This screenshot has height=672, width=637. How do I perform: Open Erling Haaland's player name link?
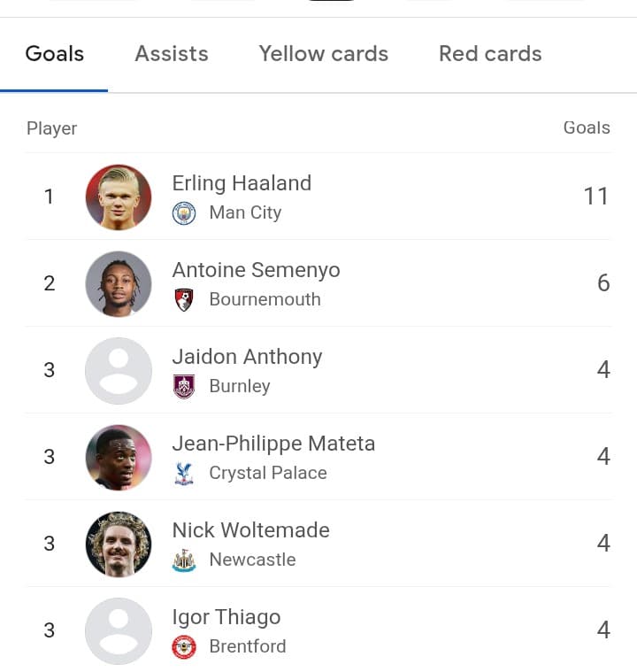242,183
